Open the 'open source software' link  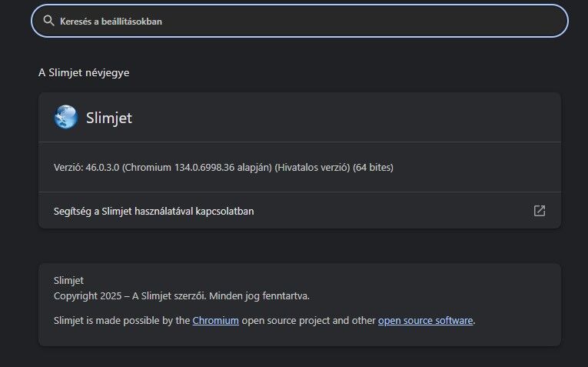click(425, 321)
